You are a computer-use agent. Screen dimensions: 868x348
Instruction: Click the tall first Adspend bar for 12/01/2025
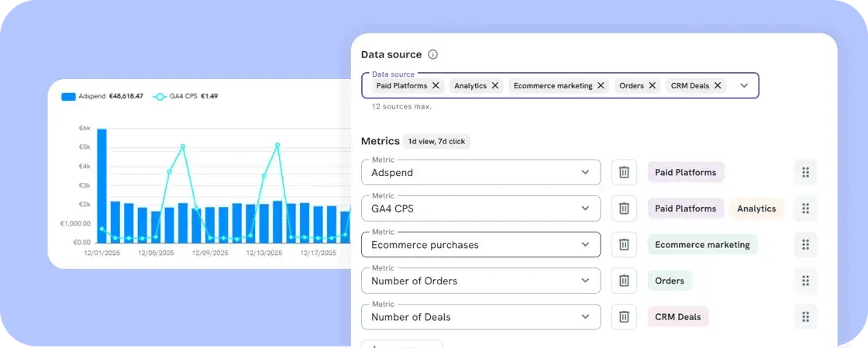point(102,186)
